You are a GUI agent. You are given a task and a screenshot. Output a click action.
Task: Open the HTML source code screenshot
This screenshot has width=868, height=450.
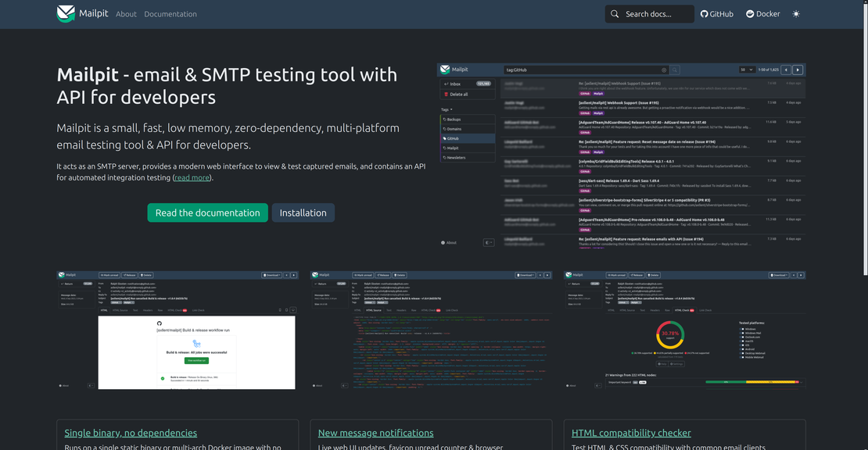(x=431, y=330)
